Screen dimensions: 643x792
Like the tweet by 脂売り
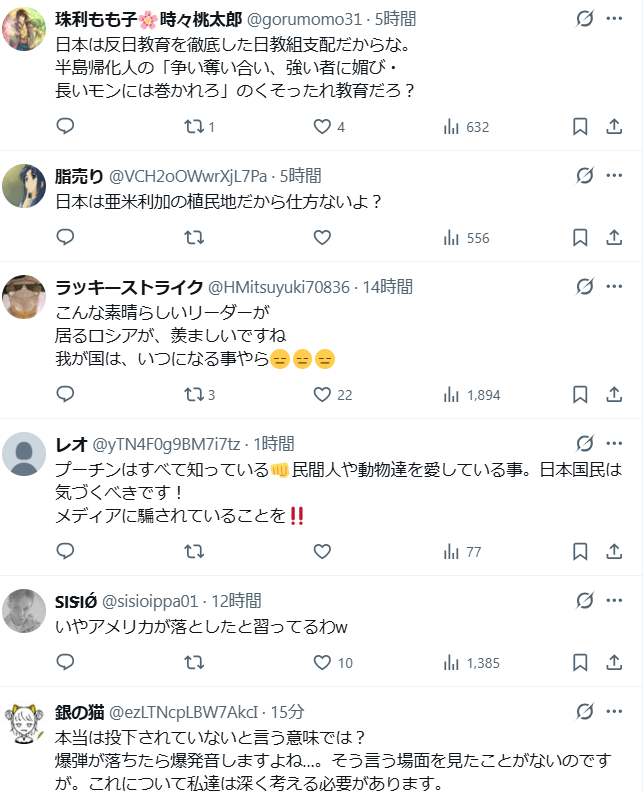point(322,238)
